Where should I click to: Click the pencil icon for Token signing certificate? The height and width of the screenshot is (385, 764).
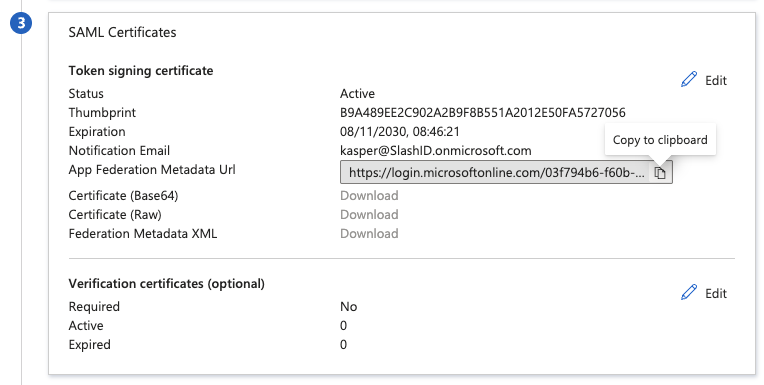(x=689, y=79)
